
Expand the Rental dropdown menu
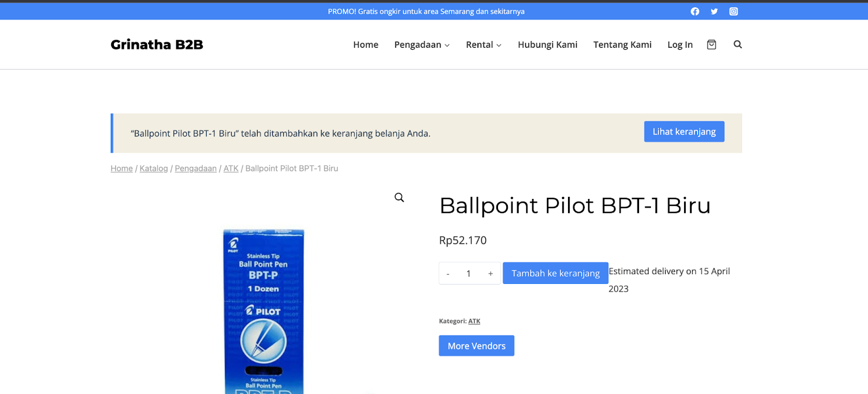[x=483, y=44]
